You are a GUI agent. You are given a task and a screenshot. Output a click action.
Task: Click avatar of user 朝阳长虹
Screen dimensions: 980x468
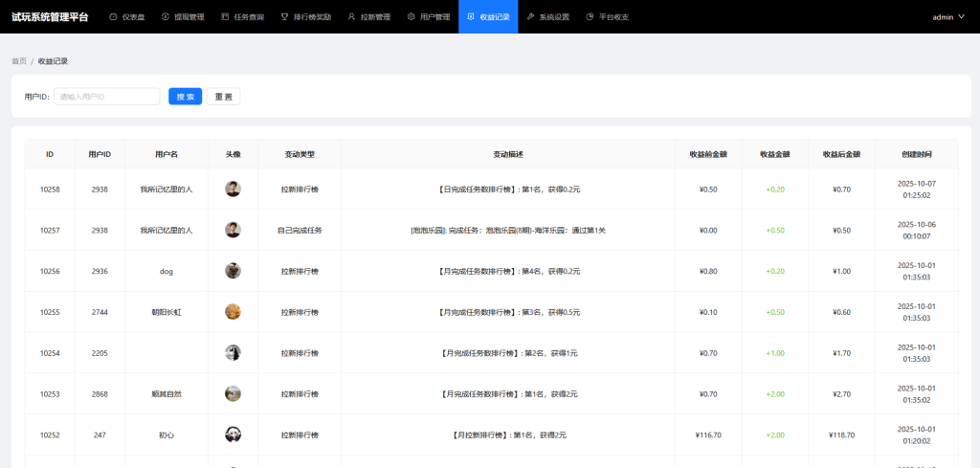point(233,312)
